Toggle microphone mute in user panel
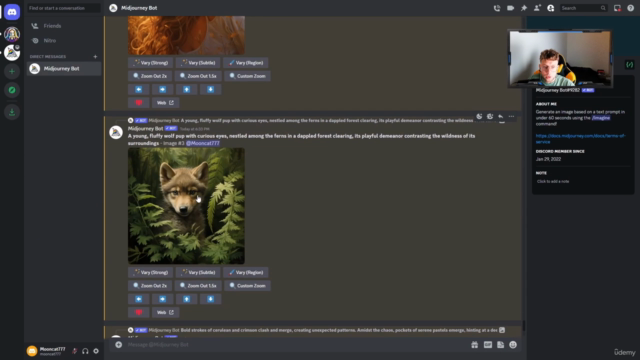640x360 pixels. (x=75, y=351)
